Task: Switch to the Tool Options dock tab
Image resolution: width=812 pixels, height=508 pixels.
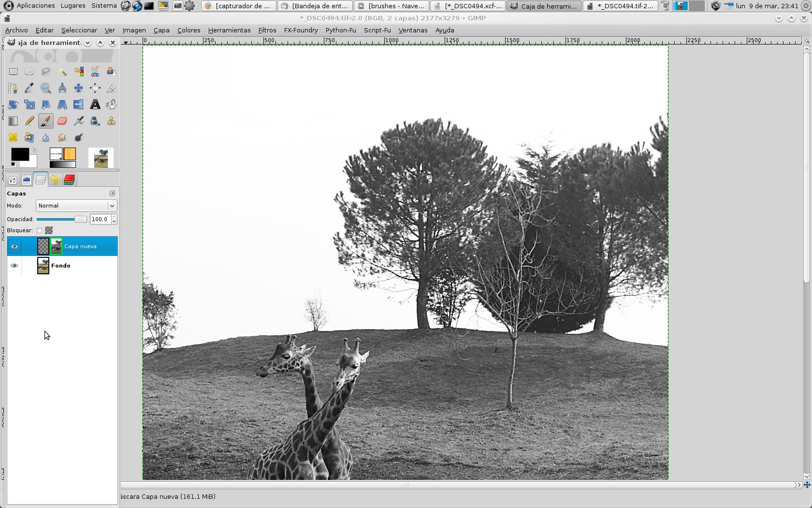Action: [13, 180]
